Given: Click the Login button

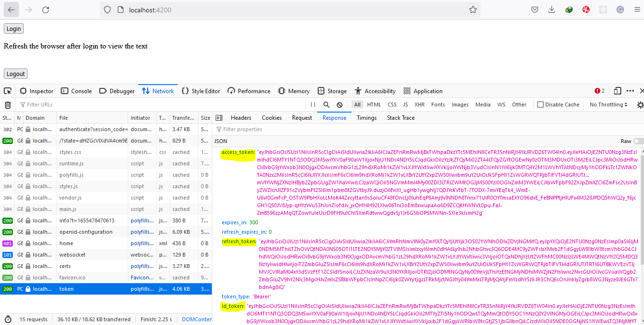Looking at the screenshot, I should (x=13, y=29).
